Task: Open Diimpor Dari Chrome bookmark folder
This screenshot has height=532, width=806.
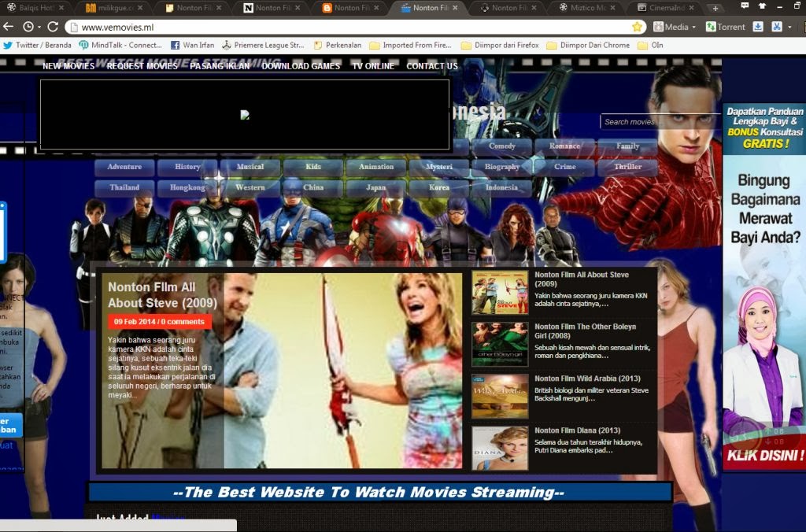Action: click(x=588, y=45)
